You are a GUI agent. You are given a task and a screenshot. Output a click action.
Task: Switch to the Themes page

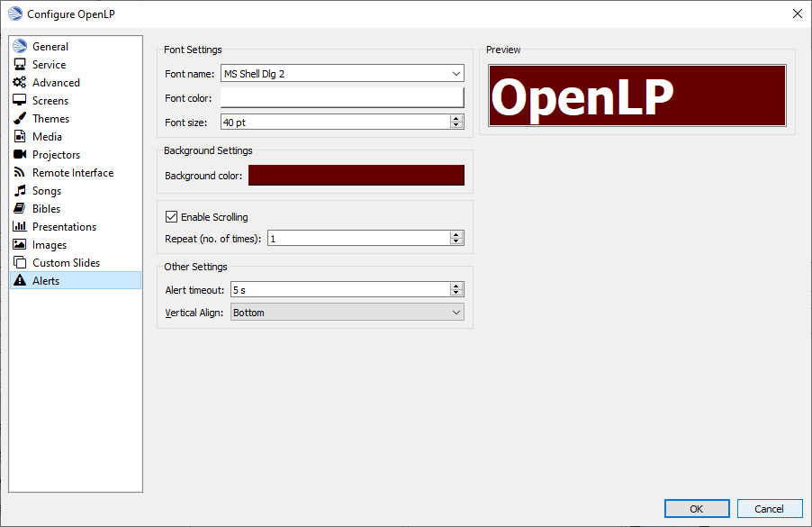click(x=75, y=119)
